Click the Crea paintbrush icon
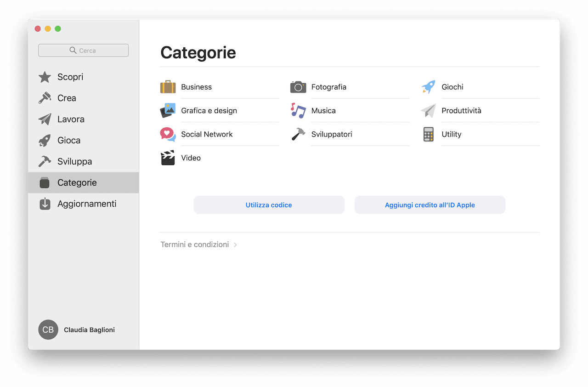Screen dimensions: 588x387 tap(45, 98)
